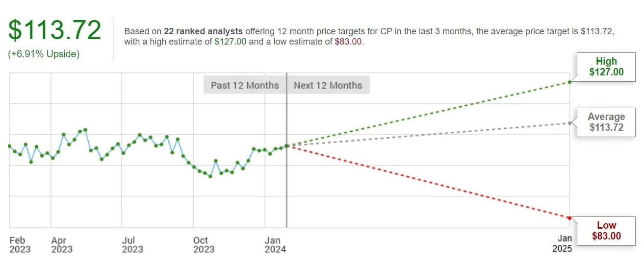Viewport: 644px width, 261px height.
Task: Click the red $83.00 low estimate text
Action: [348, 42]
